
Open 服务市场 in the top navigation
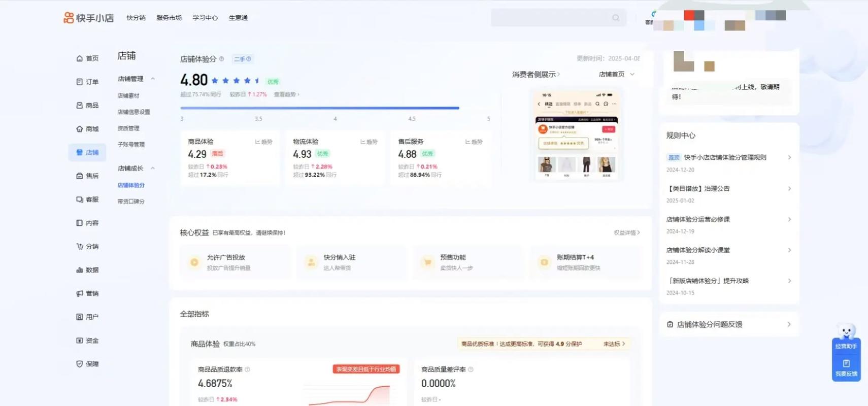169,18
